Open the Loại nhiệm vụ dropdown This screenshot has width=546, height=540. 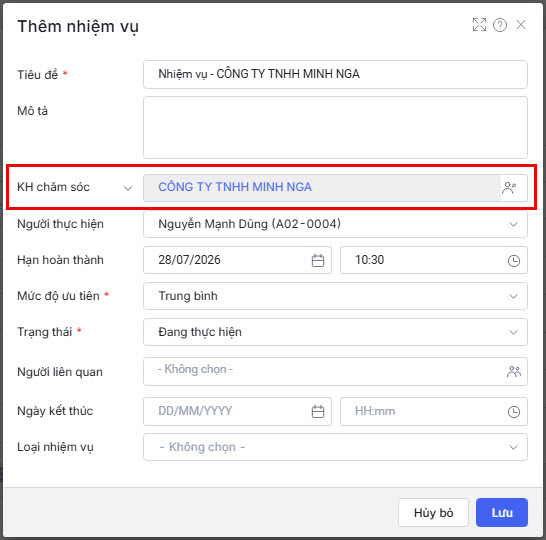pos(335,447)
